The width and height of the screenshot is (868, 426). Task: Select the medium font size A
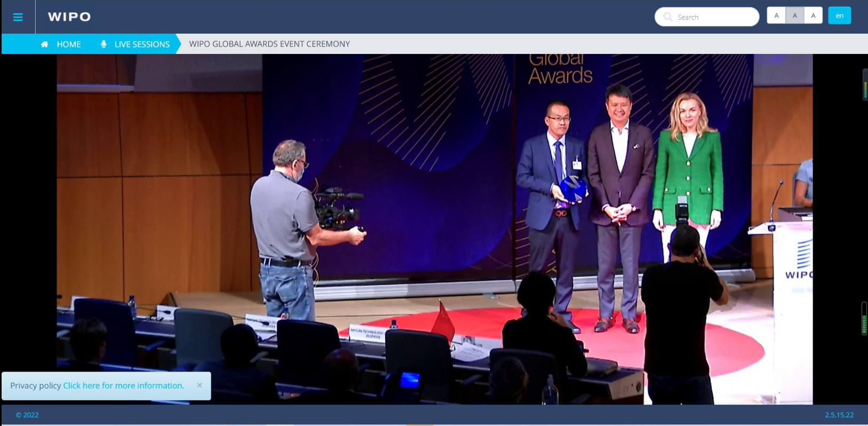click(794, 15)
